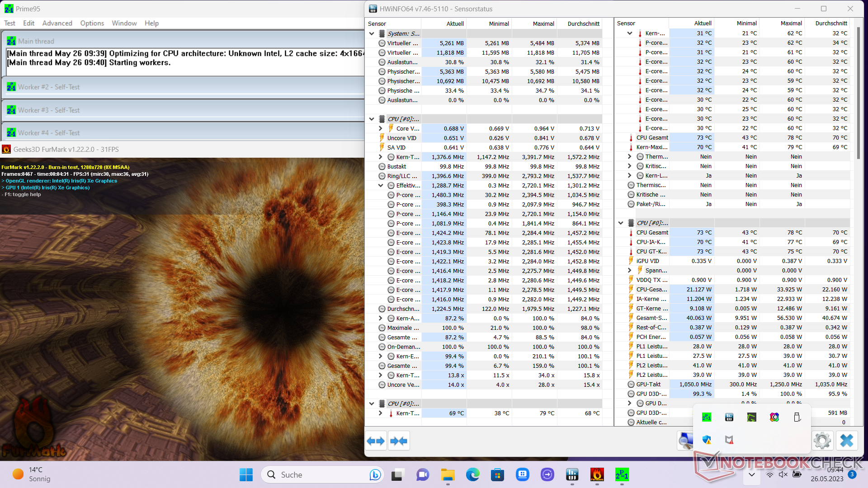Expand the Therm... row in right panel
The width and height of the screenshot is (868, 488).
tap(630, 156)
